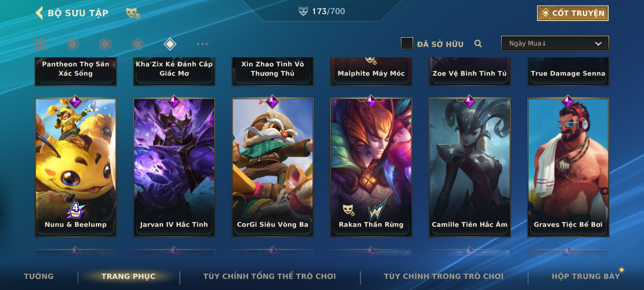Open the three-dots more filters icon
This screenshot has height=290, width=644.
pyautogui.click(x=202, y=44)
